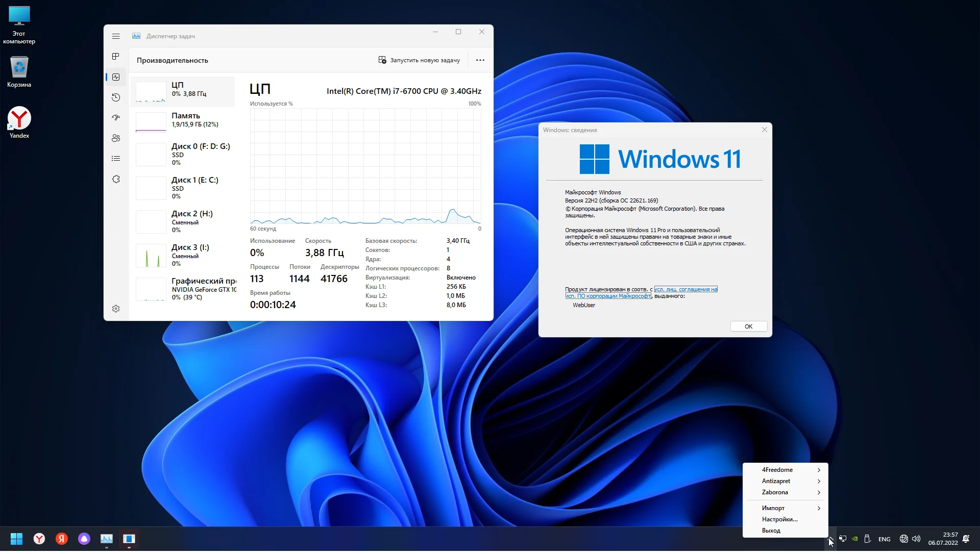
Task: Open Startup apps page icon
Action: point(116,118)
